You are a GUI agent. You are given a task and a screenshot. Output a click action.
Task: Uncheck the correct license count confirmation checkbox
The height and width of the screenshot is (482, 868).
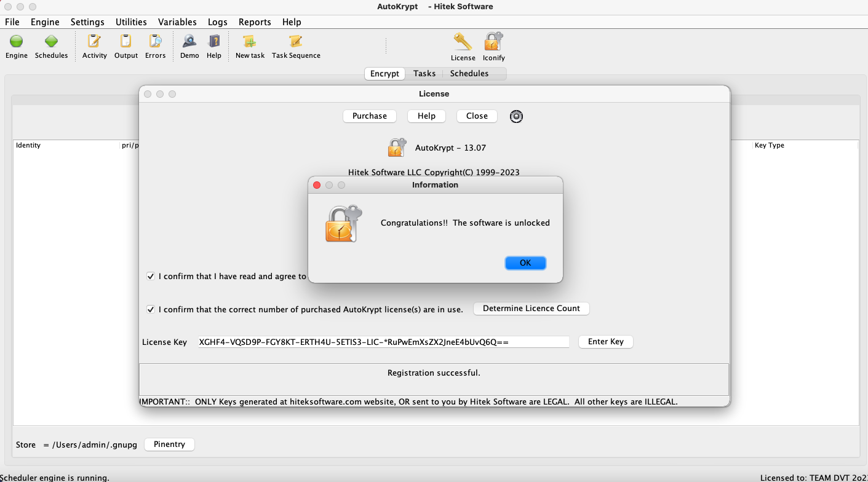[151, 309]
